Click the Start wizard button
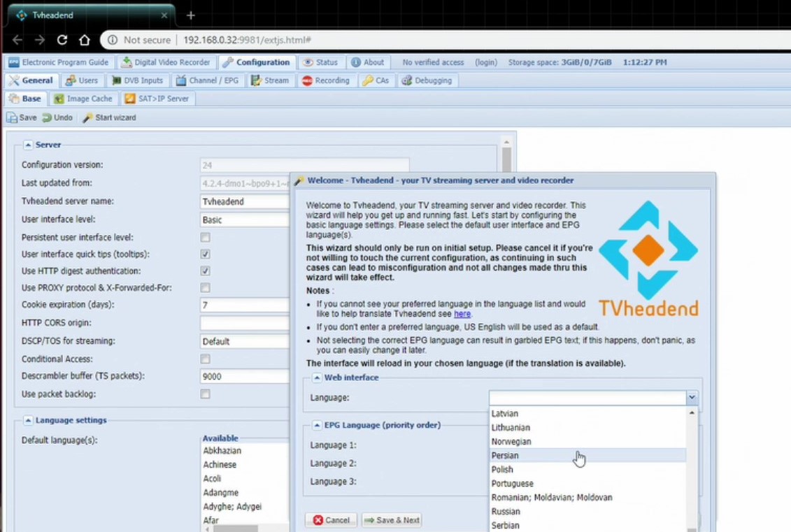Viewport: 791px width, 532px height. tap(110, 117)
